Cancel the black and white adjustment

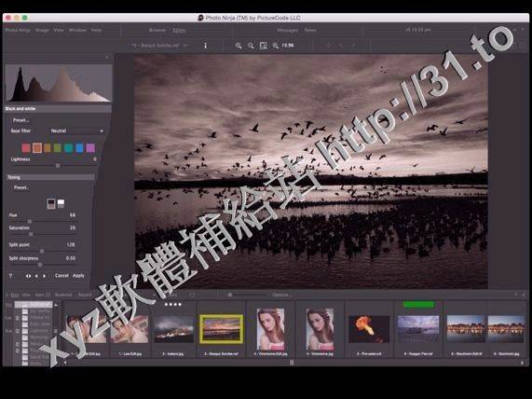coord(61,276)
